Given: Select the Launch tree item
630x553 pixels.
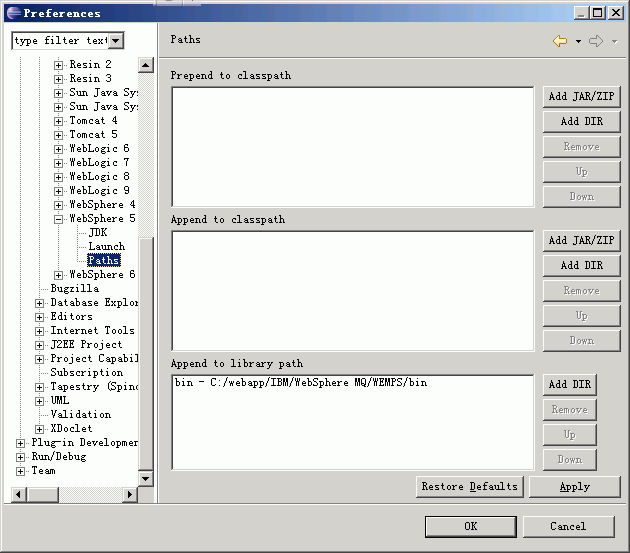Looking at the screenshot, I should tap(106, 246).
